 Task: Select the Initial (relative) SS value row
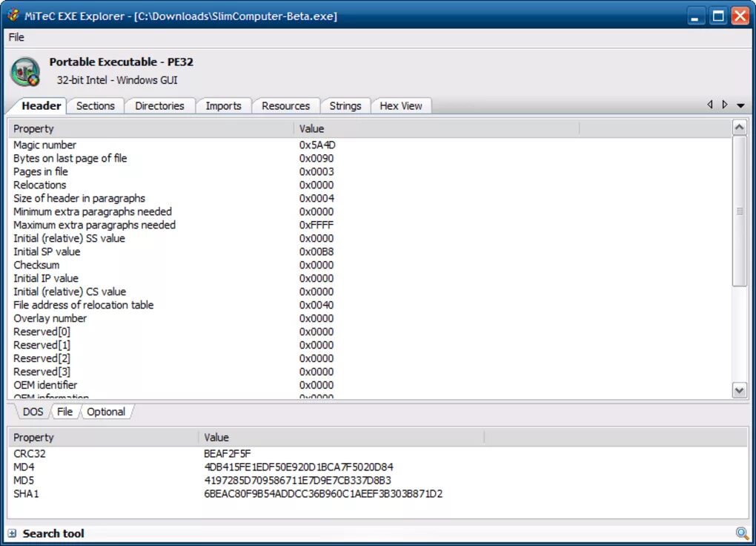370,238
